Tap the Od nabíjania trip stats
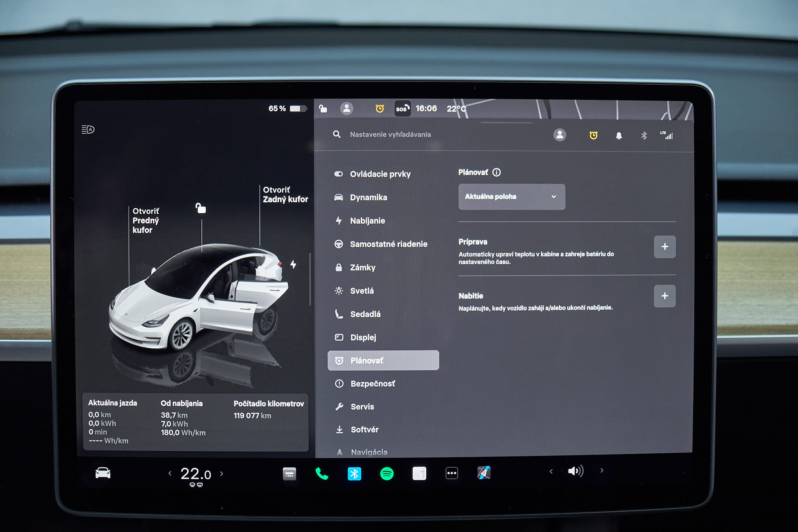The height and width of the screenshot is (532, 798). (x=183, y=418)
